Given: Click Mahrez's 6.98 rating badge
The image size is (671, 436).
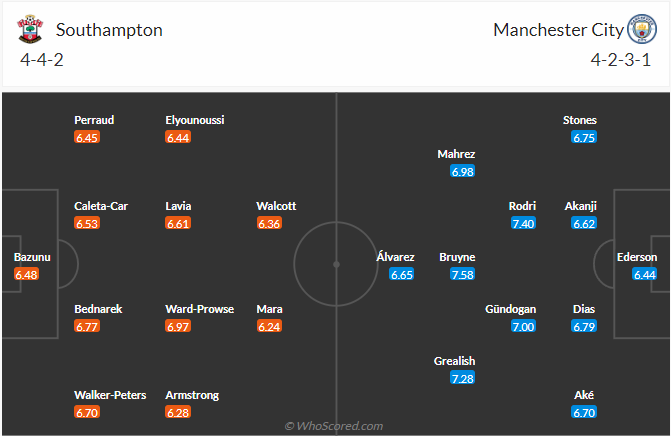Looking at the screenshot, I should (x=462, y=172).
